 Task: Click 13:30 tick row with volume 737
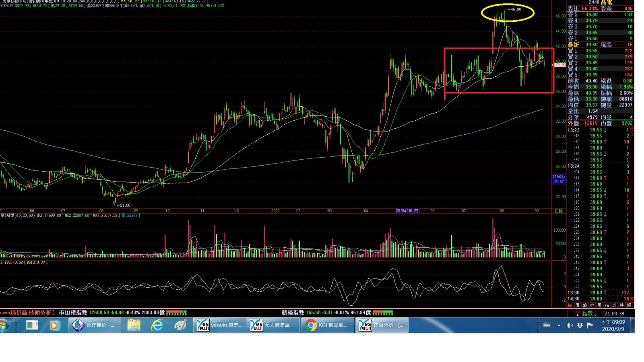click(599, 293)
